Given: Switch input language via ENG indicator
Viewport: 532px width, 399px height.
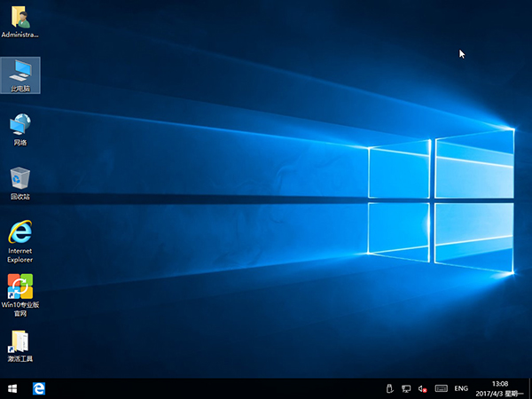Looking at the screenshot, I should pos(461,388).
